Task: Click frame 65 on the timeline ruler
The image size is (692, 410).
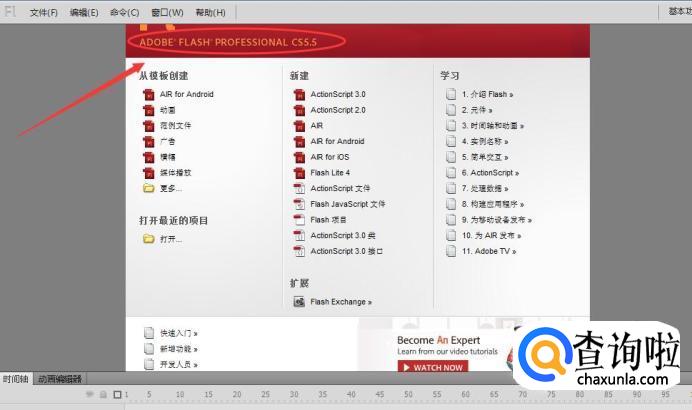Action: (x=494, y=395)
